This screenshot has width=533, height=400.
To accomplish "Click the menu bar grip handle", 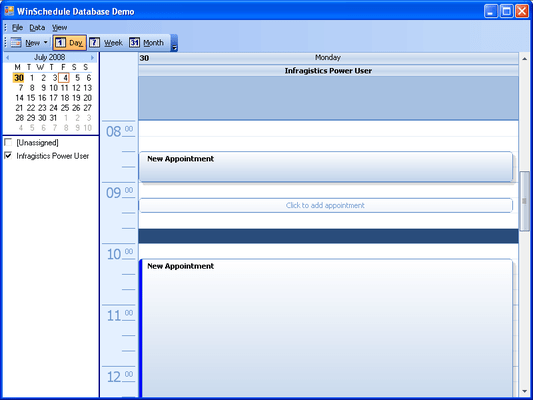I will [6, 27].
